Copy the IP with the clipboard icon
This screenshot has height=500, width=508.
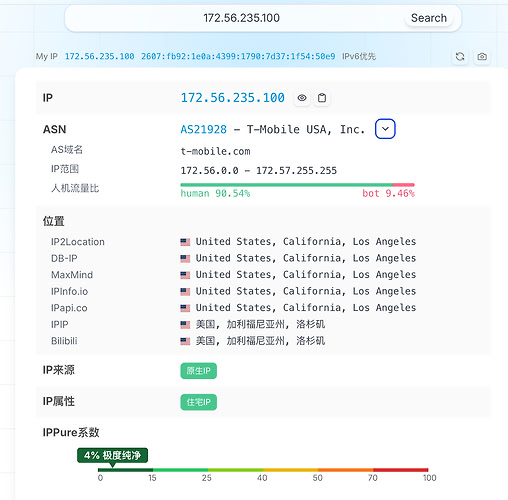pos(322,98)
